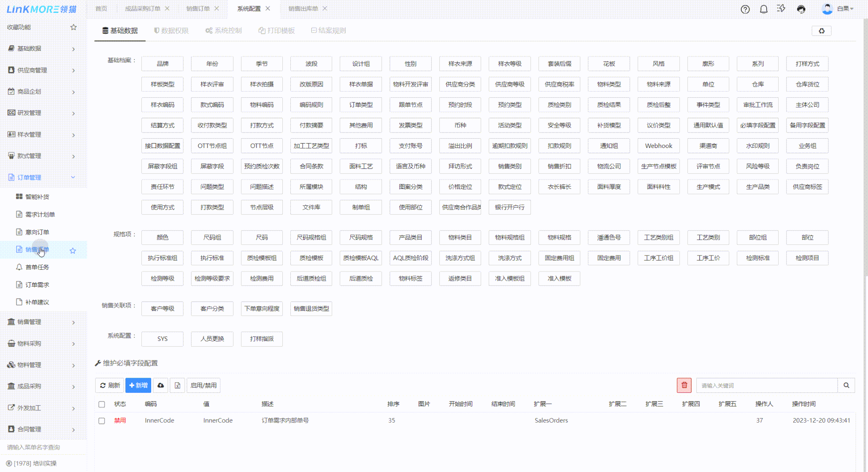Image resolution: width=868 pixels, height=472 pixels.
Task: Click the search magnifier icon
Action: pos(846,385)
